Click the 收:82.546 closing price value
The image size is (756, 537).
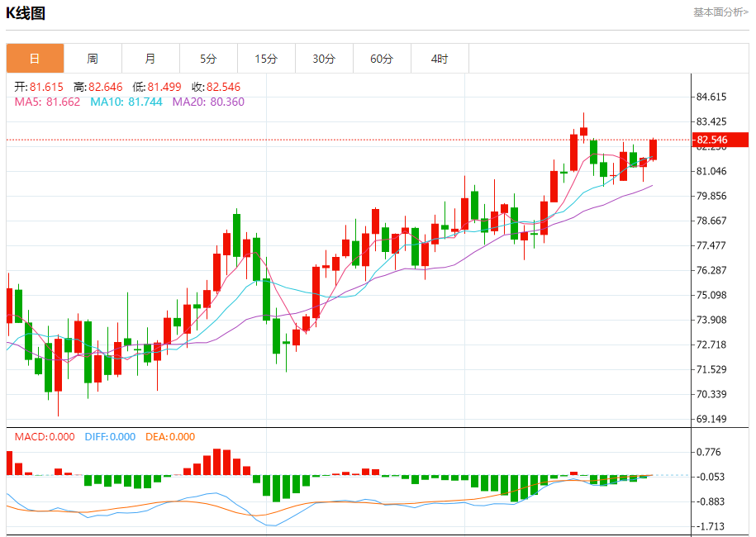point(216,87)
